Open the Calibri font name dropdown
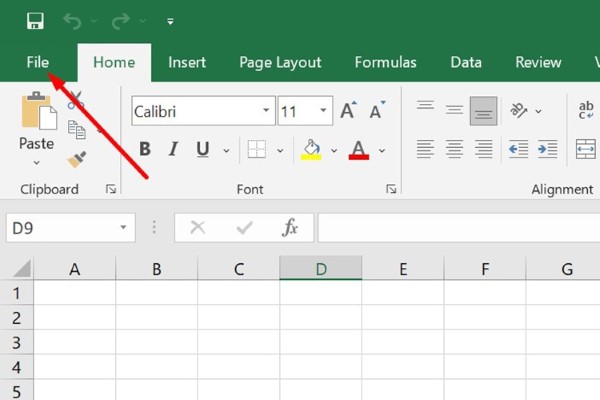Viewport: 600px width, 400px height. tap(266, 111)
